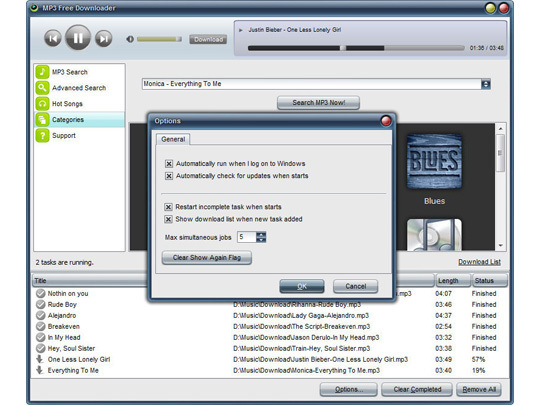This screenshot has height=405, width=540.
Task: Minimize window with yellow button
Action: click(x=490, y=8)
